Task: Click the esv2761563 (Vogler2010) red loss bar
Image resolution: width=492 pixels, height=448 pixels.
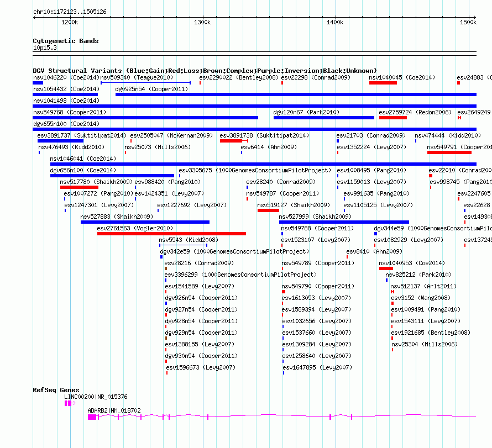Action: tap(171, 234)
